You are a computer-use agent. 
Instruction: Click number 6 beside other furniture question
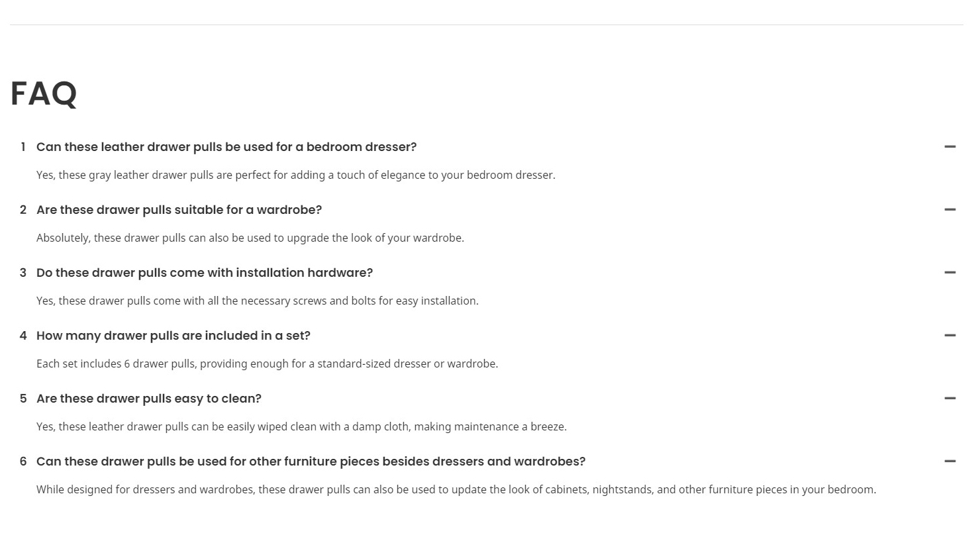pos(23,462)
